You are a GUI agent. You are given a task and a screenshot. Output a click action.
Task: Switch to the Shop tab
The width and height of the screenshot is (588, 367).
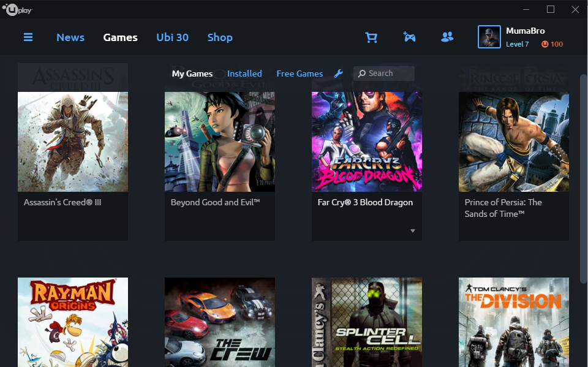220,37
